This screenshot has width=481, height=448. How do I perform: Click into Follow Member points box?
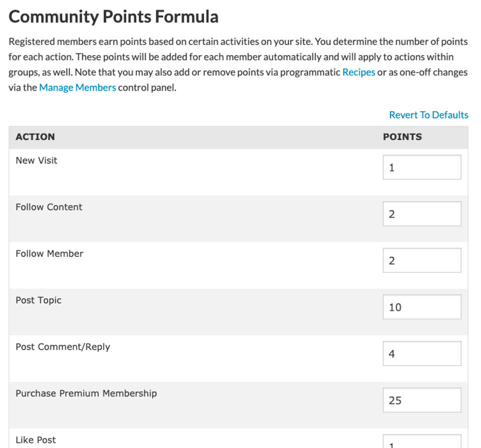421,260
